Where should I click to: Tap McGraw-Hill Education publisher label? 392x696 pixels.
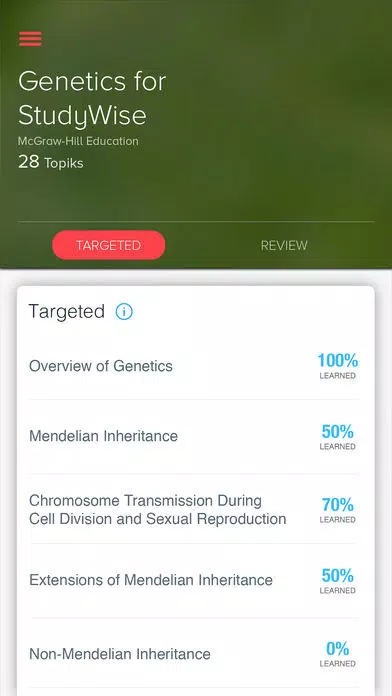[x=78, y=142]
